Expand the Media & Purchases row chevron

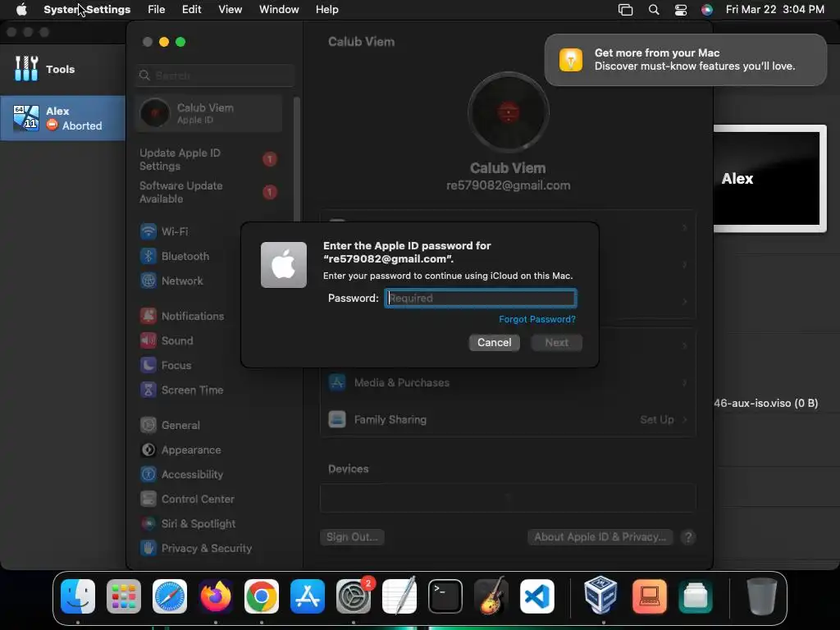(685, 382)
